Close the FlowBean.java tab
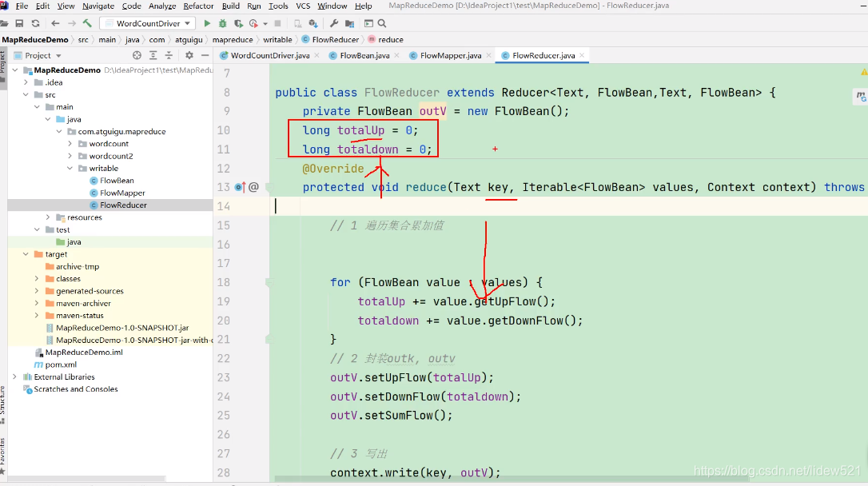 [397, 55]
